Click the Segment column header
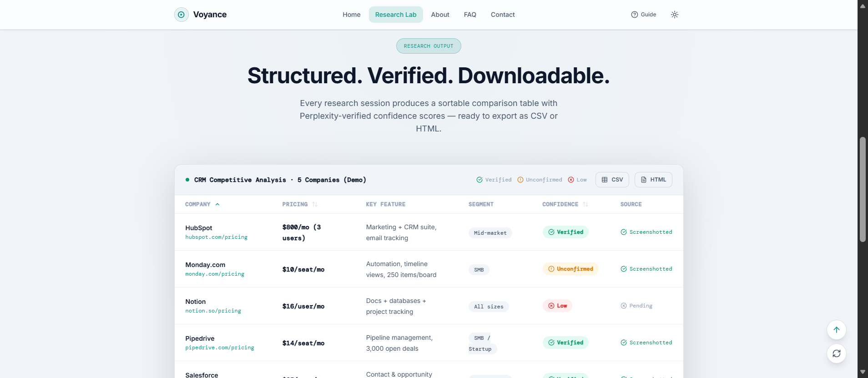The width and height of the screenshot is (868, 378). click(481, 204)
